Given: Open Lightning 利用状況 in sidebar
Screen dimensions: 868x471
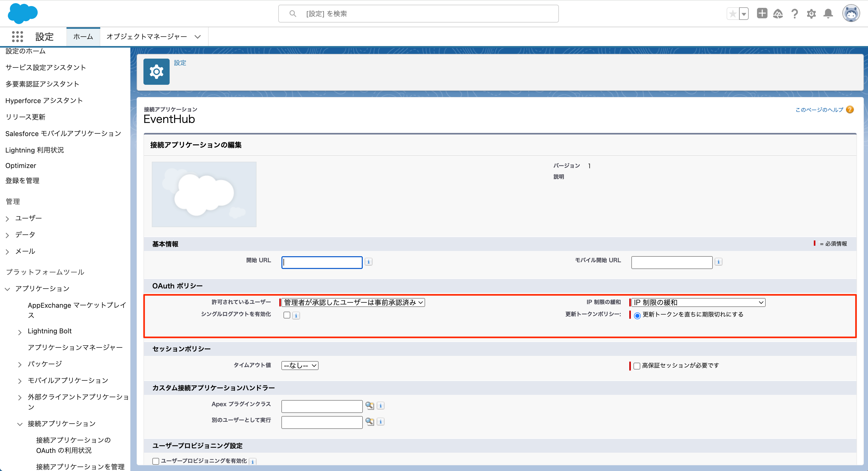Looking at the screenshot, I should 34,150.
